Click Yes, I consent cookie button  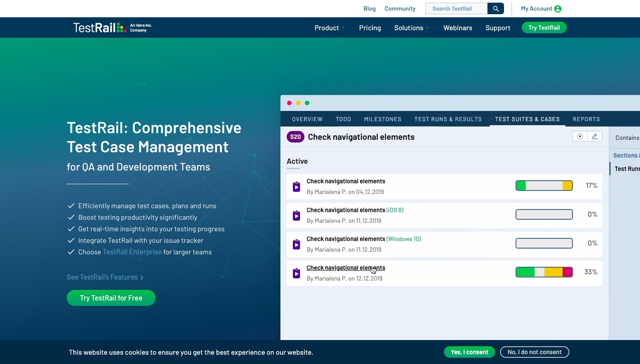point(469,352)
